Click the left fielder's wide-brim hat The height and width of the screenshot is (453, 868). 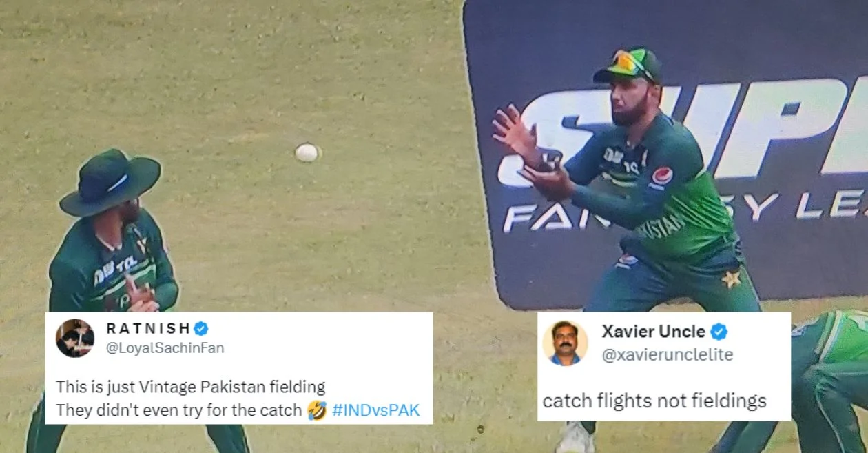tap(110, 182)
